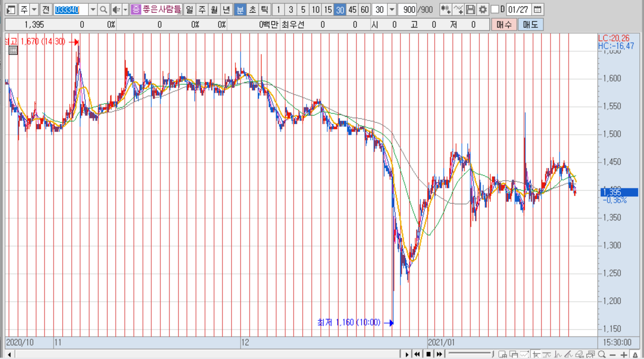Screen dimensions: 644x359
Task: Open the calendar date picker icon
Action: coord(537,9)
